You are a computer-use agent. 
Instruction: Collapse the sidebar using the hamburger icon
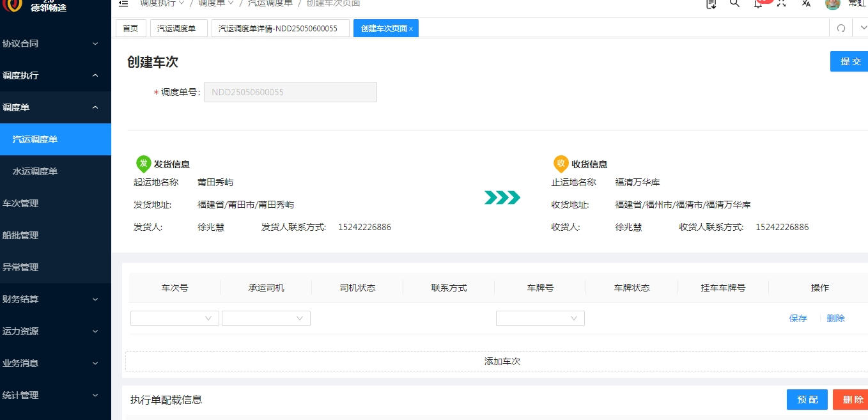123,3
